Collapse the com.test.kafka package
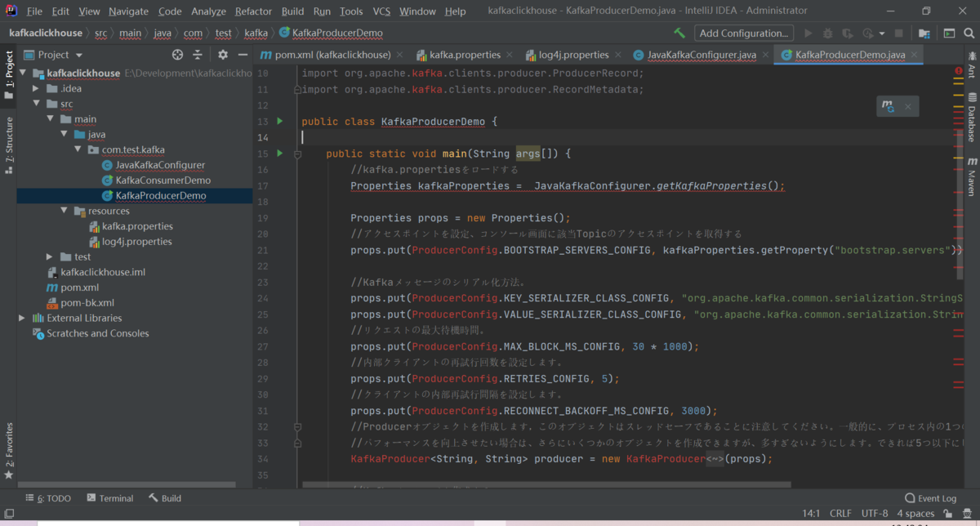This screenshot has height=526, width=980. [x=78, y=149]
